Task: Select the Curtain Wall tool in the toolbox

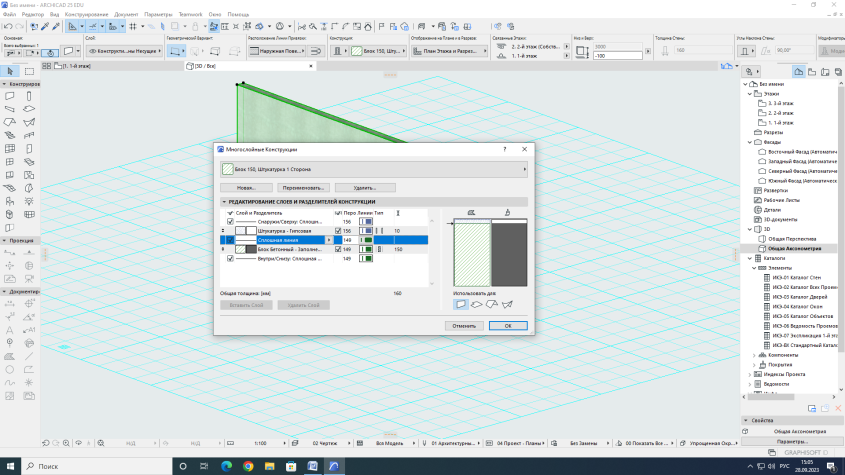Action: [10, 148]
